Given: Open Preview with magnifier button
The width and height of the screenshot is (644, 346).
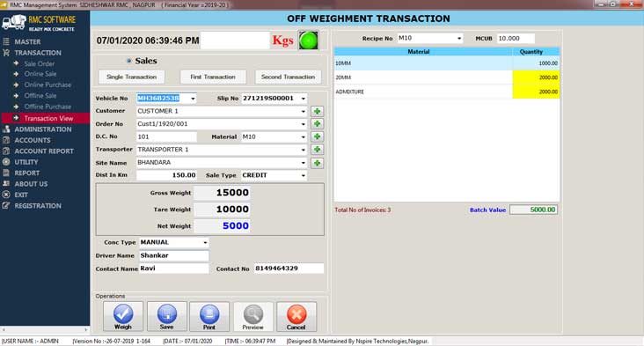Looking at the screenshot, I should [253, 316].
